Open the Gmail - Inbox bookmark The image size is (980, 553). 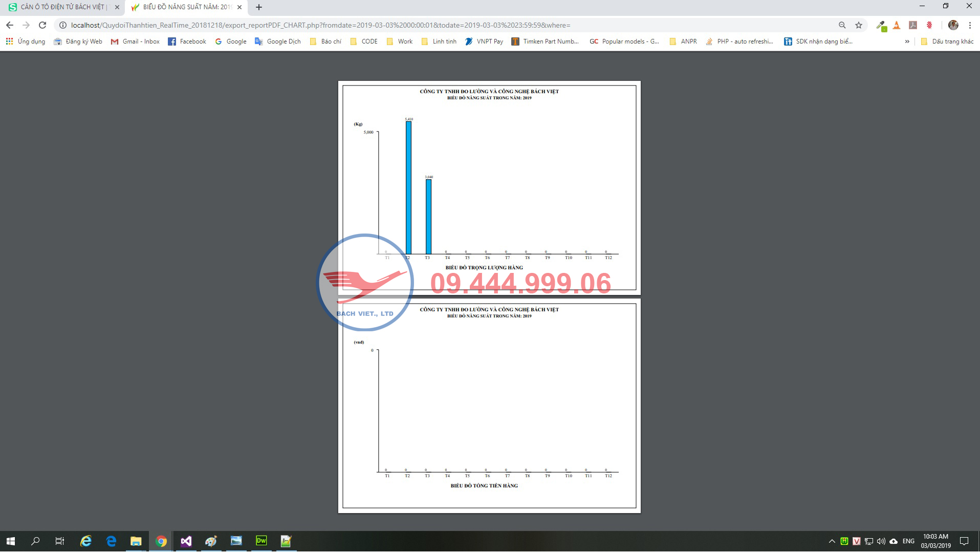click(136, 41)
